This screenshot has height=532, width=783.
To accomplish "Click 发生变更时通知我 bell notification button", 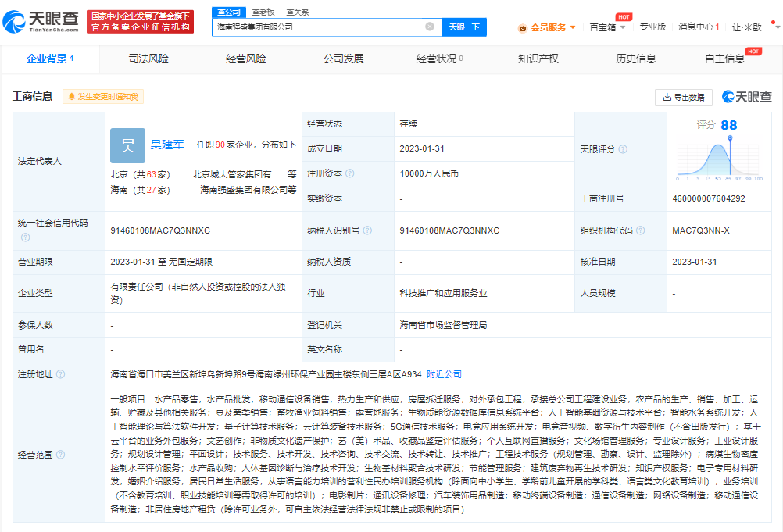I will pyautogui.click(x=103, y=97).
